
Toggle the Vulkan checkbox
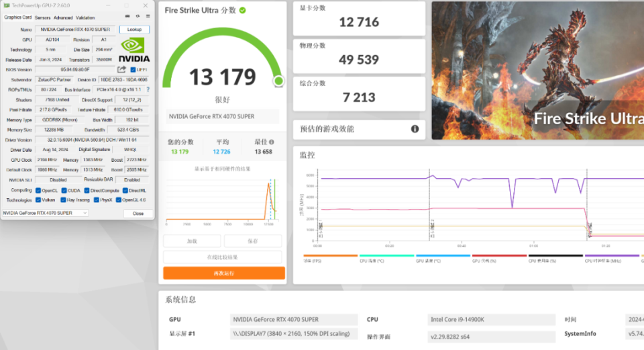pyautogui.click(x=38, y=200)
